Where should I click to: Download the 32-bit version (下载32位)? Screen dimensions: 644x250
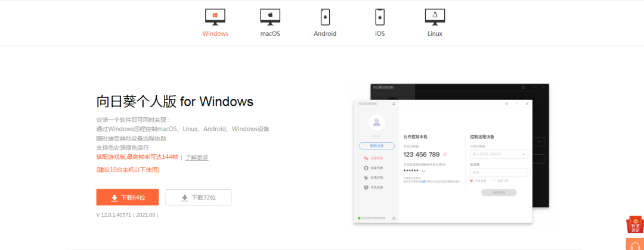199,197
